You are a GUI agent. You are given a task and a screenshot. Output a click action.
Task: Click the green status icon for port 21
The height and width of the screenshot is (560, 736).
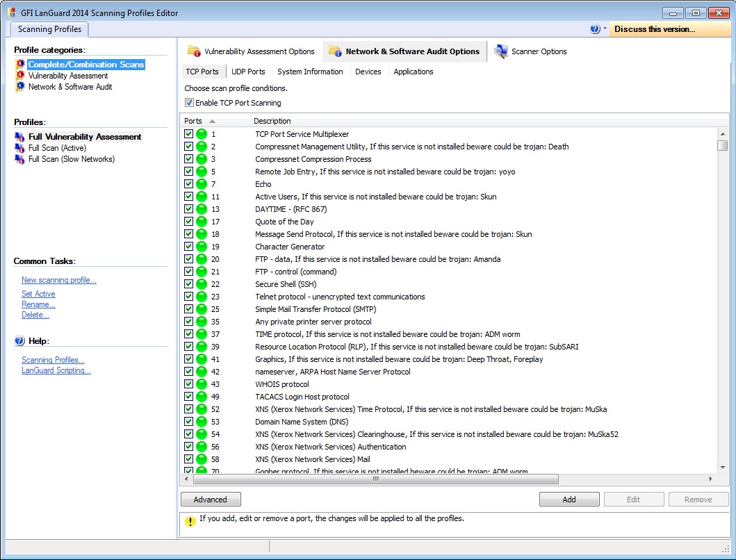tap(202, 272)
